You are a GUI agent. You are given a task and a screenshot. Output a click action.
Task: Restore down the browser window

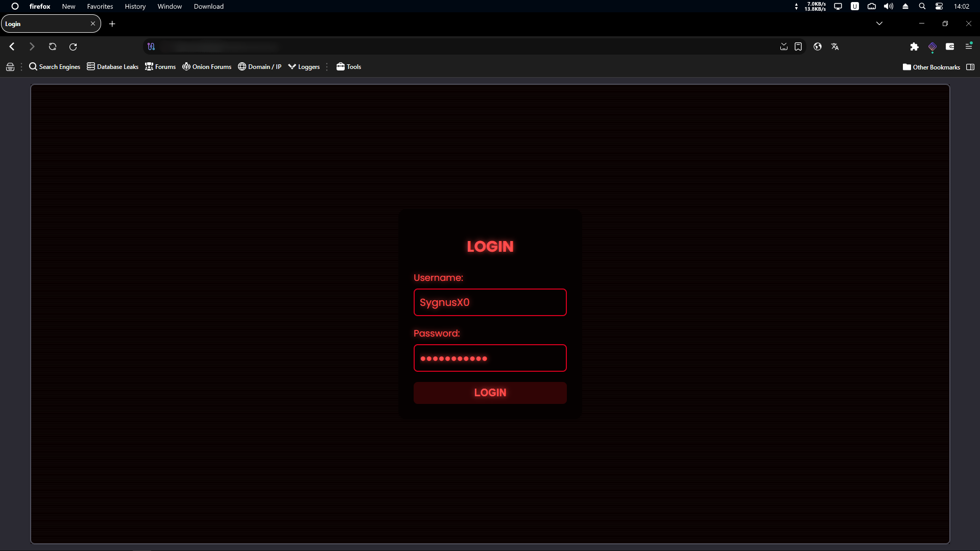tap(945, 23)
